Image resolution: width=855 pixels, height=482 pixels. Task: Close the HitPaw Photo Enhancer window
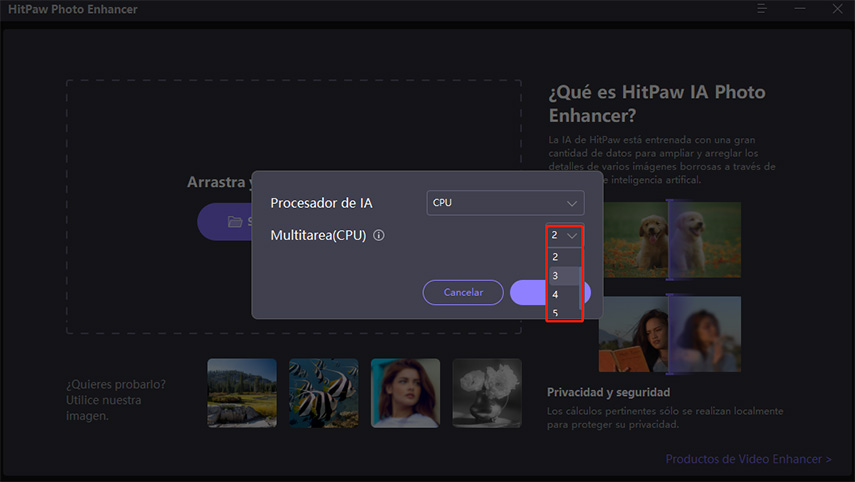(838, 9)
